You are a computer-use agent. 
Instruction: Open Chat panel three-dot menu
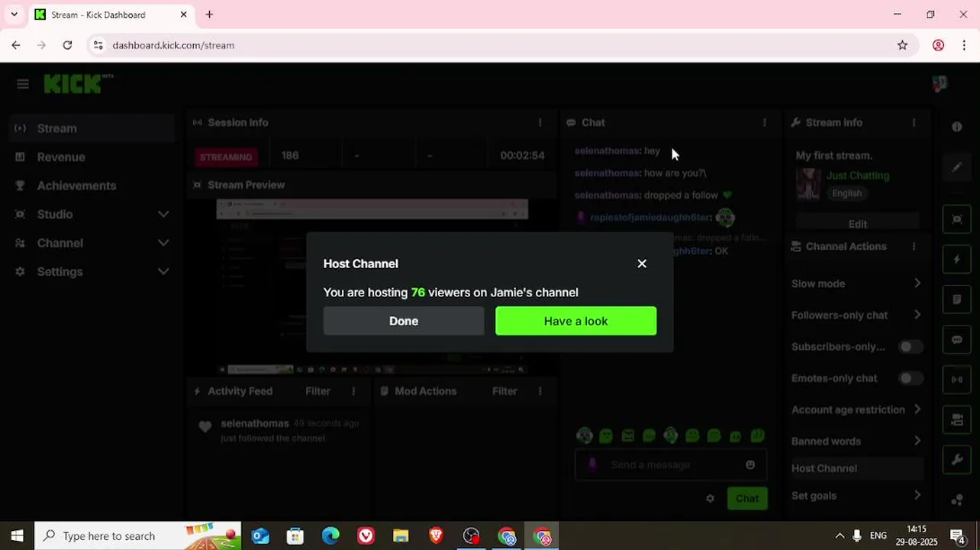[764, 122]
